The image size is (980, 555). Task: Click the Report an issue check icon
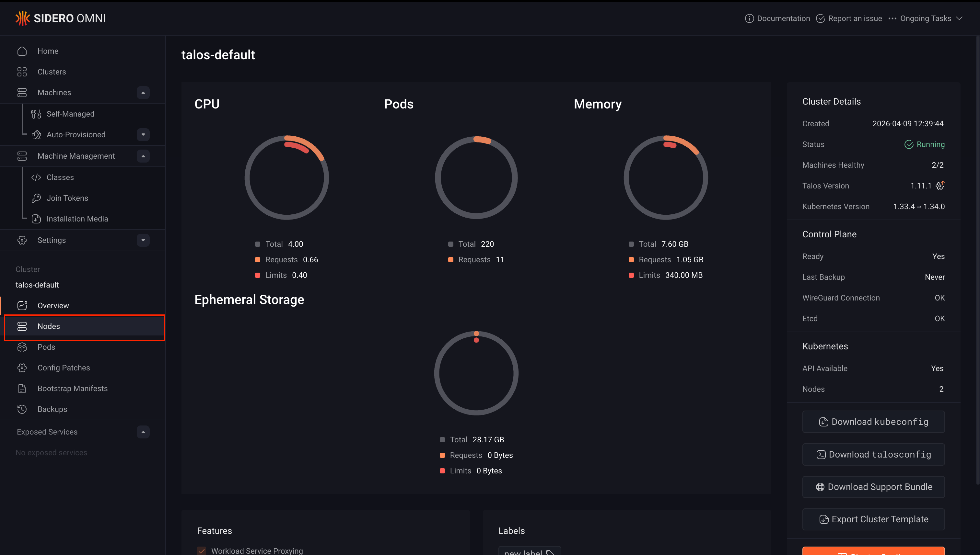click(x=820, y=18)
